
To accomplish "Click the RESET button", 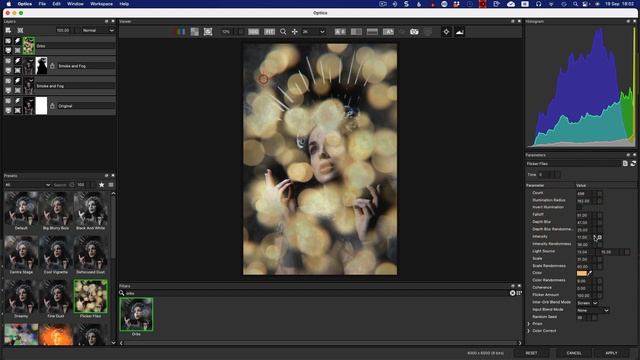I will point(531,353).
